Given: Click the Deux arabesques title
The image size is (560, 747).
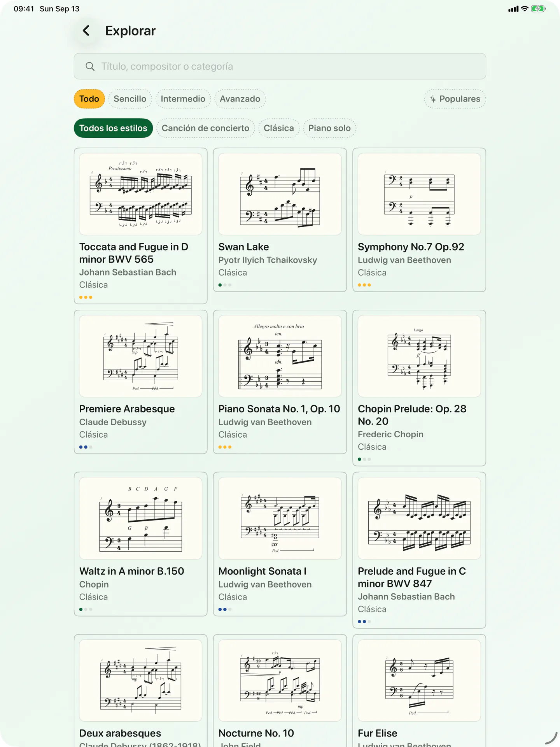Looking at the screenshot, I should (120, 733).
